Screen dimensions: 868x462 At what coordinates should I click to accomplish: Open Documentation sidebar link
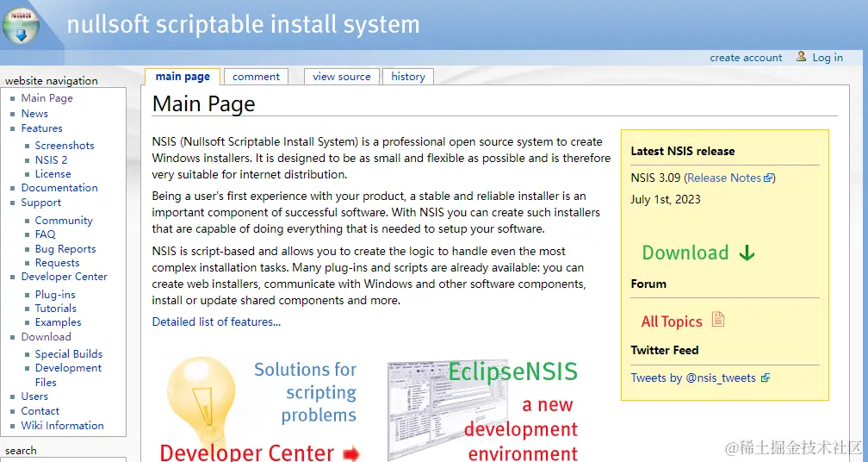click(59, 188)
